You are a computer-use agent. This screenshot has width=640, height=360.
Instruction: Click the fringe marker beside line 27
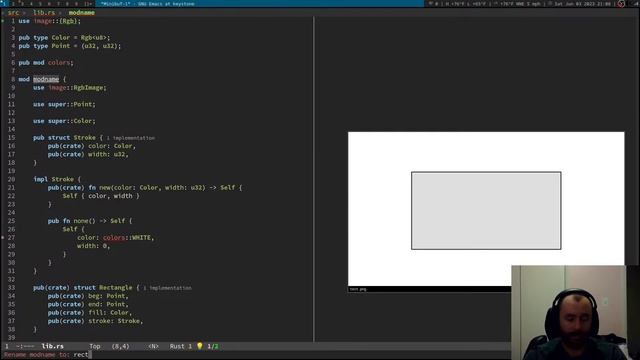click(x=3, y=237)
